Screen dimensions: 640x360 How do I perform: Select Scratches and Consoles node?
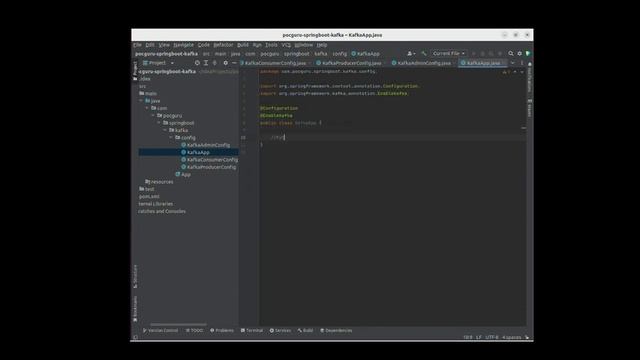coord(162,211)
